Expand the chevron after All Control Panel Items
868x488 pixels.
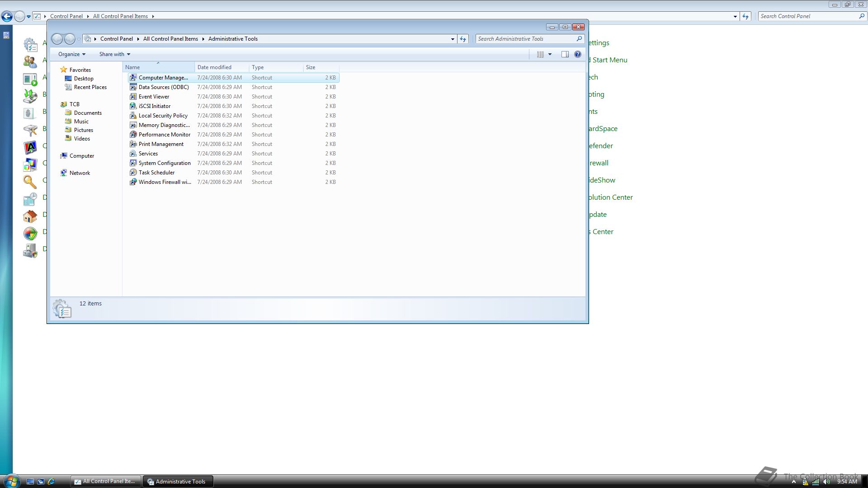click(153, 16)
